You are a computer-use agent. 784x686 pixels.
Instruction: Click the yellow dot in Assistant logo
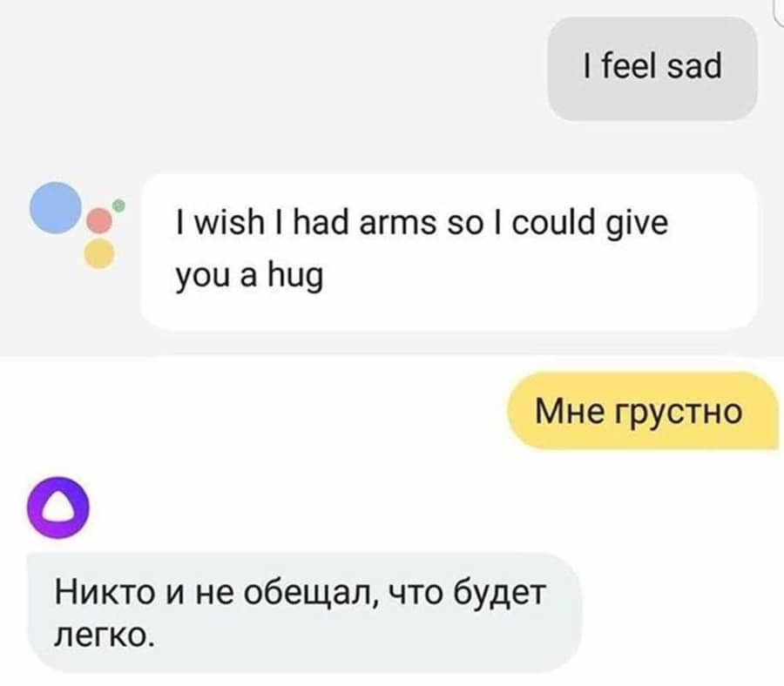[99, 254]
